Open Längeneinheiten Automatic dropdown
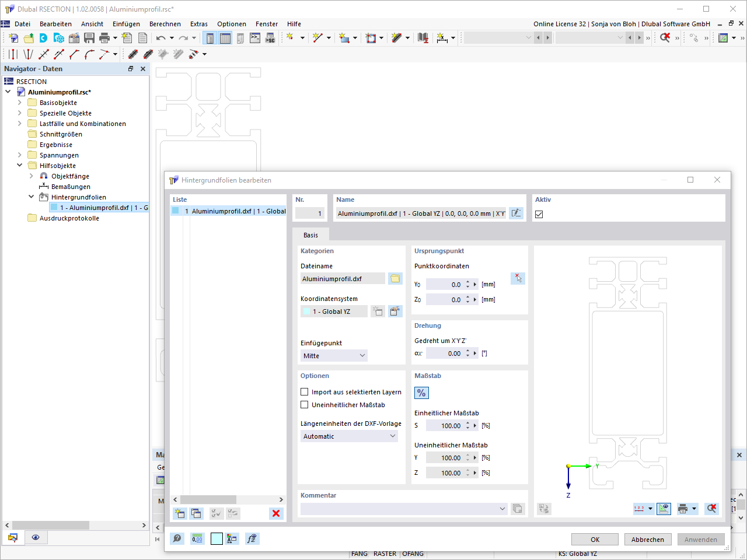Viewport: 747px width, 560px height. (349, 436)
